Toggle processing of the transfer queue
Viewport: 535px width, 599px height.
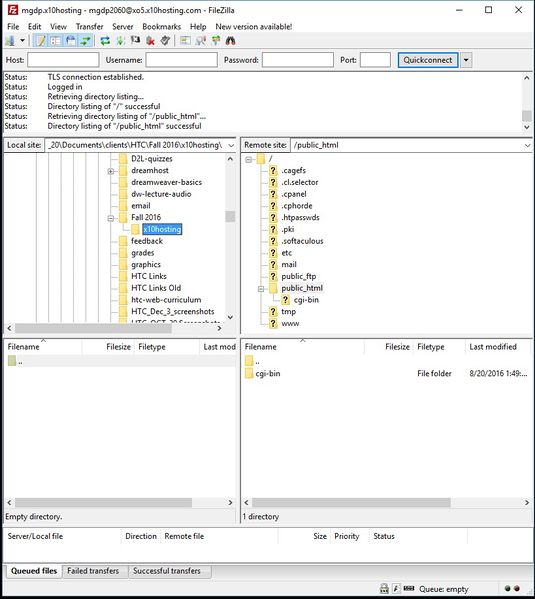120,40
